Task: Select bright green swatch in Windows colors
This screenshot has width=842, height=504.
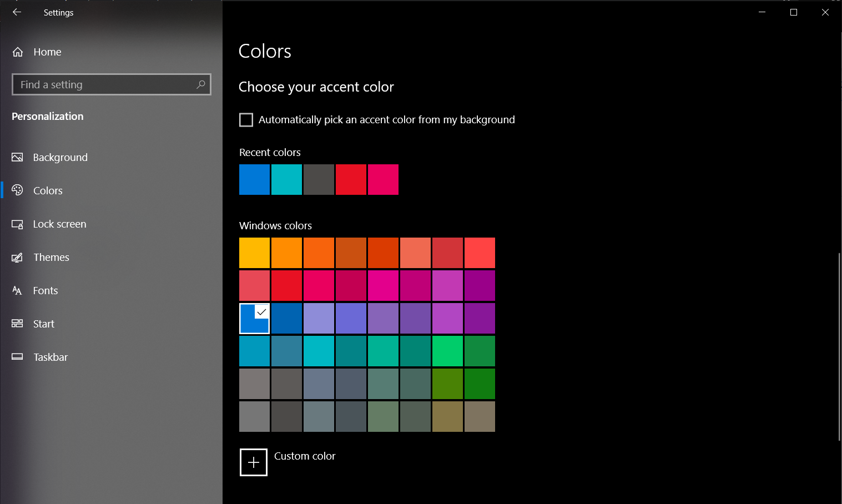Action: click(447, 351)
